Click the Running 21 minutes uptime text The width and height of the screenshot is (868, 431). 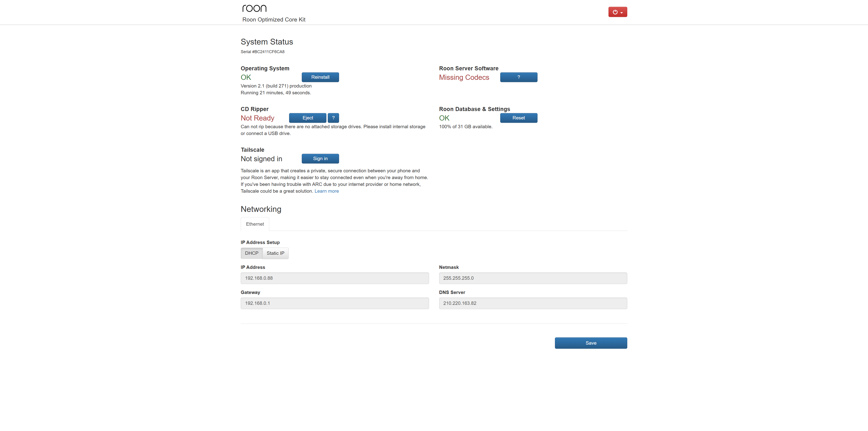pyautogui.click(x=276, y=93)
